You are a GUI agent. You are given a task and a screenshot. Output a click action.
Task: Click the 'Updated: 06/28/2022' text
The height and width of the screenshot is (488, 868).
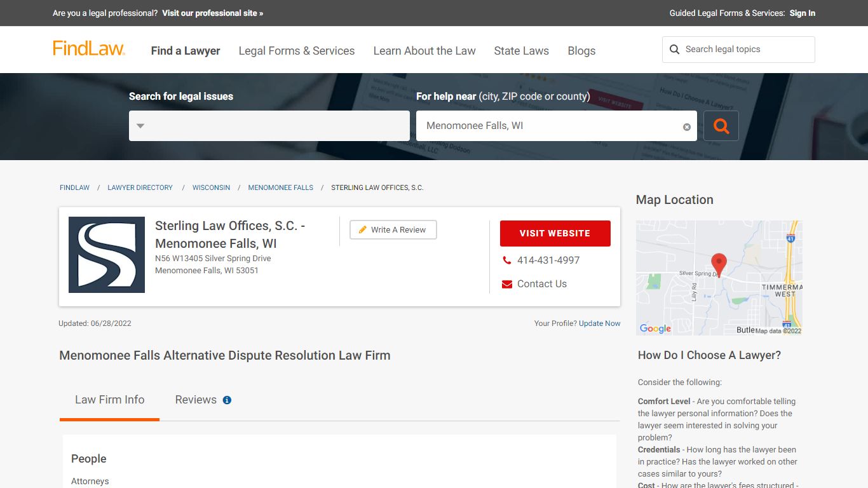pyautogui.click(x=95, y=323)
